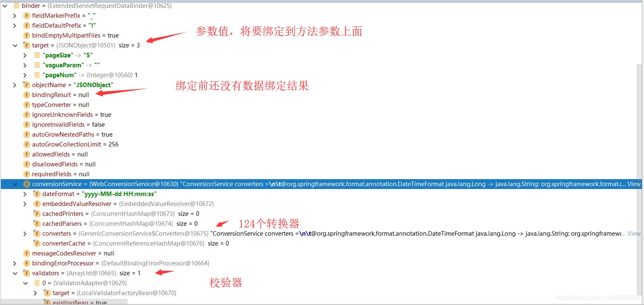Click the field icon beside objectName
The image size is (644, 305).
point(27,85)
